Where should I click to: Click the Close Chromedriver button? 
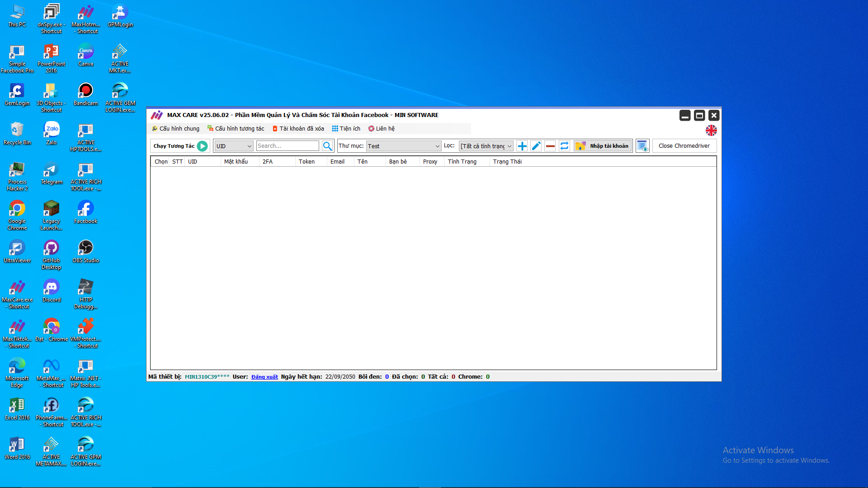[684, 146]
